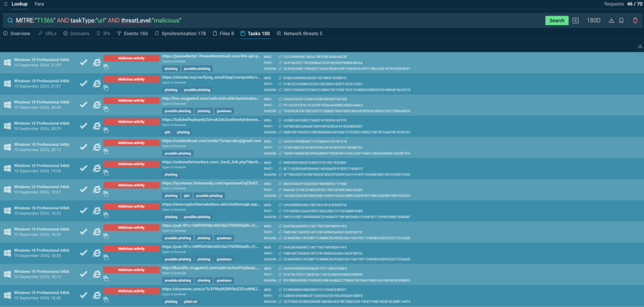Switch to the Yara tab
This screenshot has height=307, width=644.
(39, 4)
